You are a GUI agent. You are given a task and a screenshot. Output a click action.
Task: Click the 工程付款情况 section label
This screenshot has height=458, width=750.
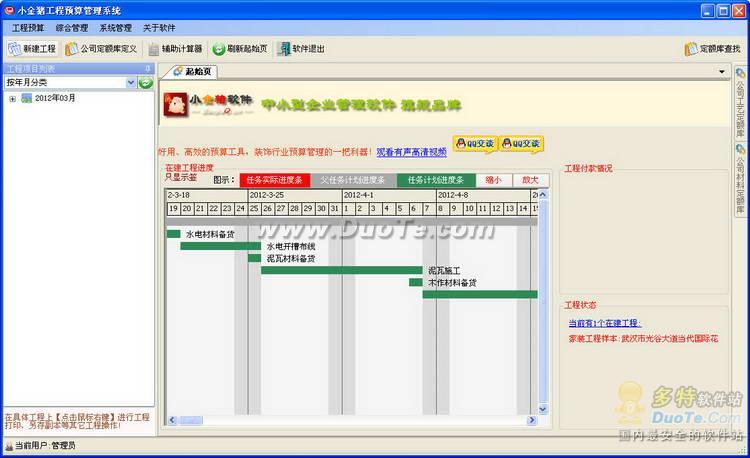(x=588, y=168)
